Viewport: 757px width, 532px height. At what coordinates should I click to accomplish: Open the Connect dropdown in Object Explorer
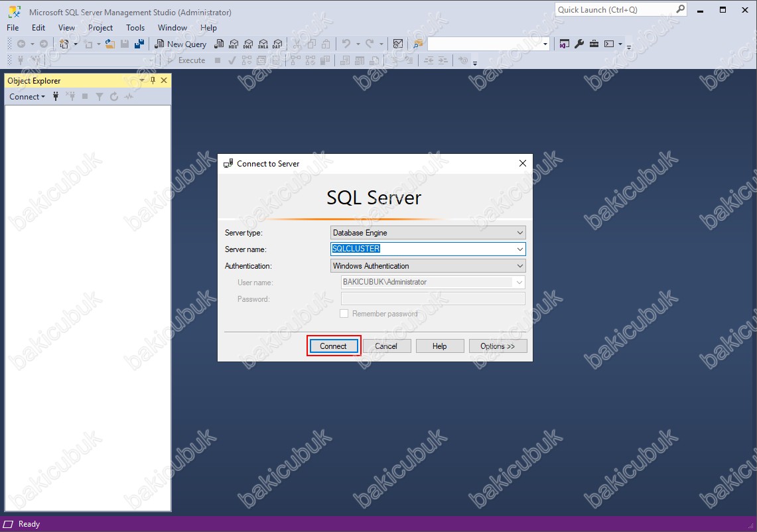coord(27,97)
